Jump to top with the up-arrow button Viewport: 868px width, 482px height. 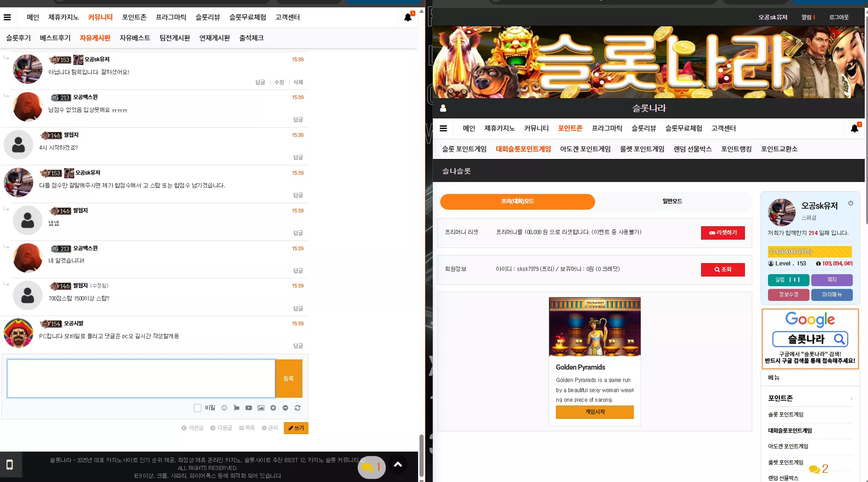click(x=398, y=464)
